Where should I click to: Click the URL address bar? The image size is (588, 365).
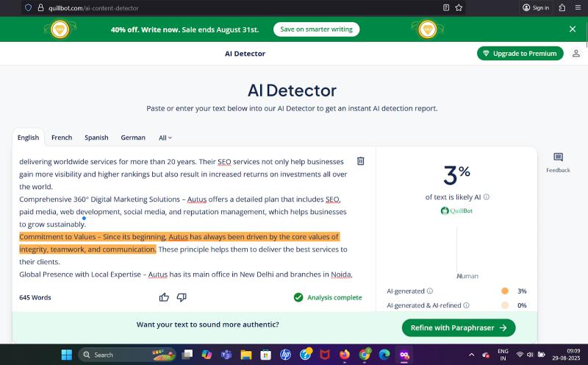pyautogui.click(x=244, y=7)
